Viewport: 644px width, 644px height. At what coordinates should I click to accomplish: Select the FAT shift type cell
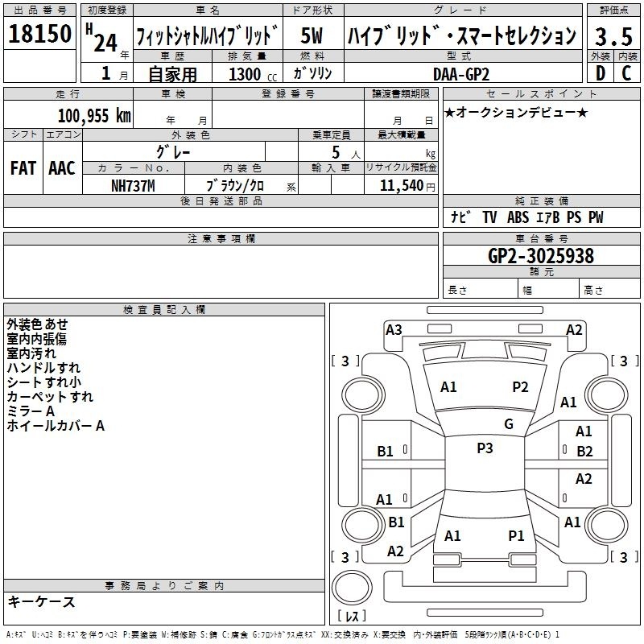23,168
